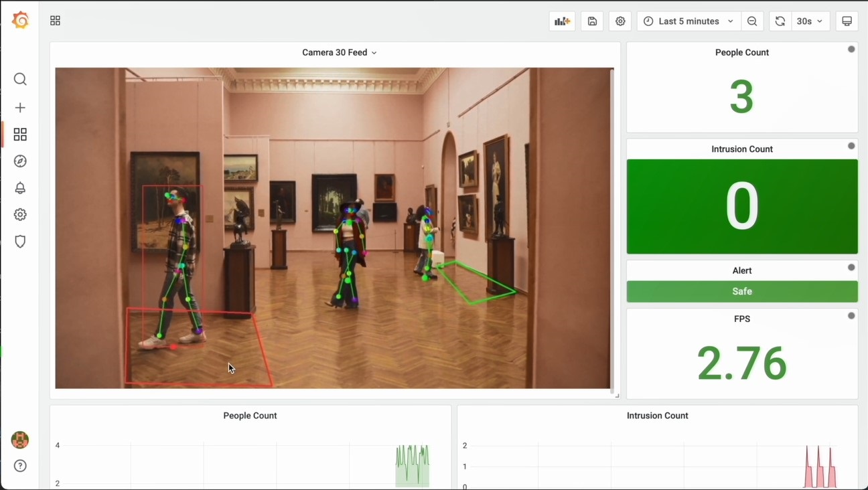Screen dimensions: 868x490
Task: Open the Help question mark icon
Action: tap(20, 466)
